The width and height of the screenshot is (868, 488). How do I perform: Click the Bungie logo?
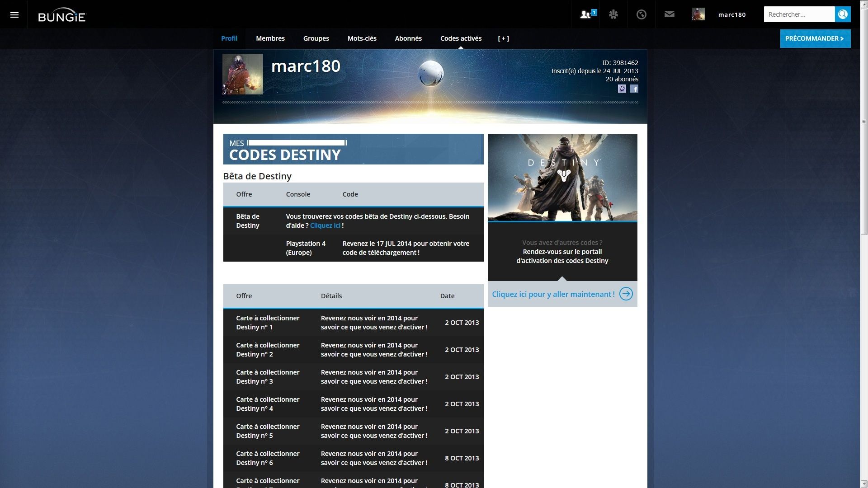coord(62,15)
